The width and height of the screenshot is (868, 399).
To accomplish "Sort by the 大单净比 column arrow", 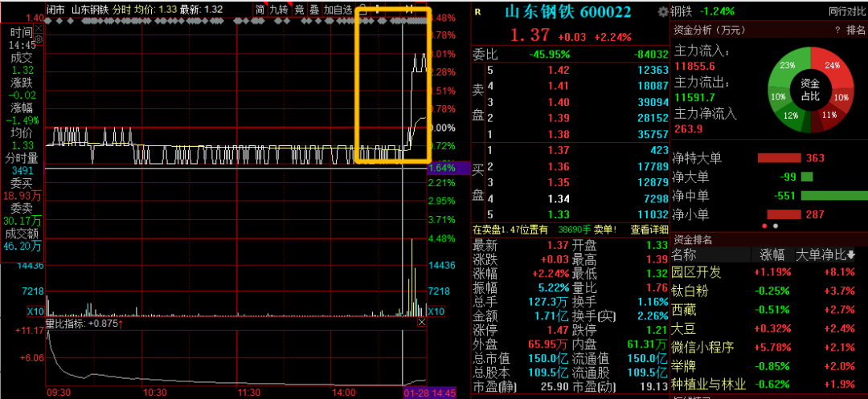I will 850,254.
